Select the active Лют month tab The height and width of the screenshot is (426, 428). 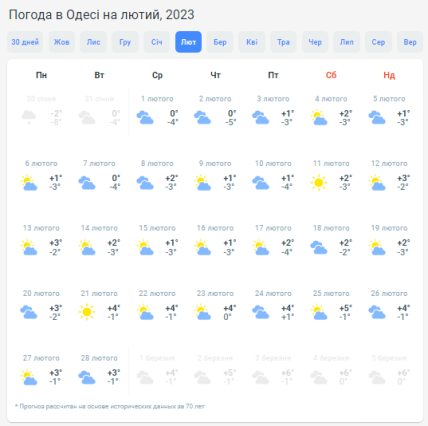coord(188,42)
